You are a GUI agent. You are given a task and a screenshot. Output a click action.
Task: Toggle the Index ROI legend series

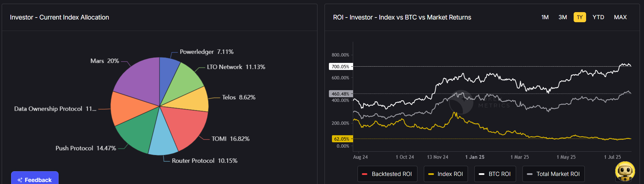click(446, 174)
